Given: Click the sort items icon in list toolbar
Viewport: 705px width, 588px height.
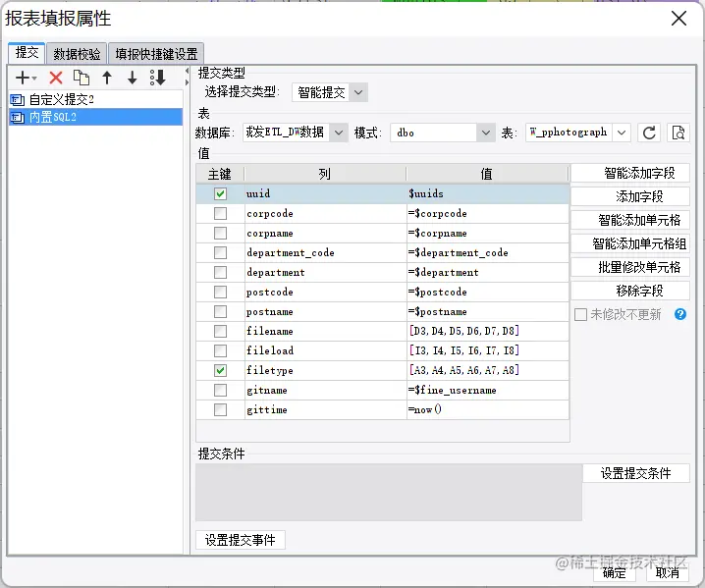Looking at the screenshot, I should (x=158, y=78).
